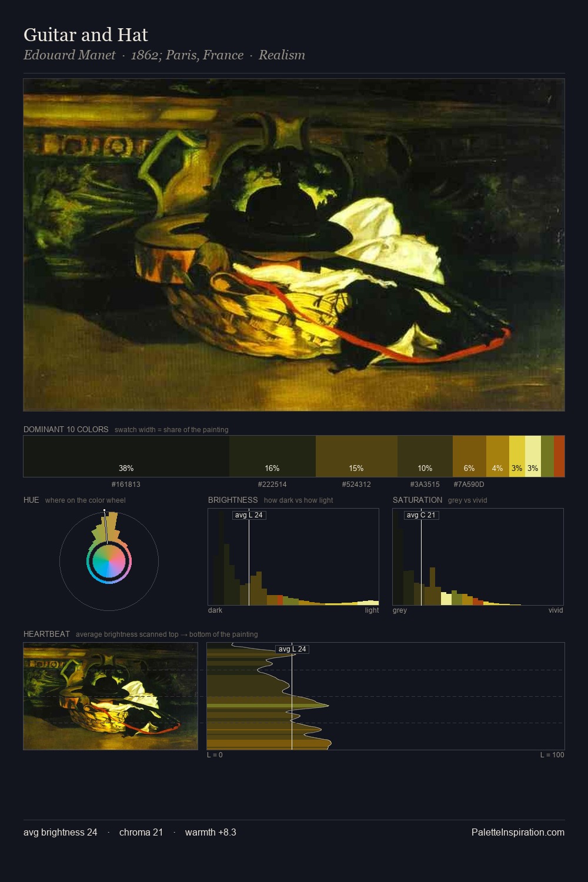Click the pale cream 3% swatch
Image resolution: width=588 pixels, height=882 pixels.
pos(533,456)
